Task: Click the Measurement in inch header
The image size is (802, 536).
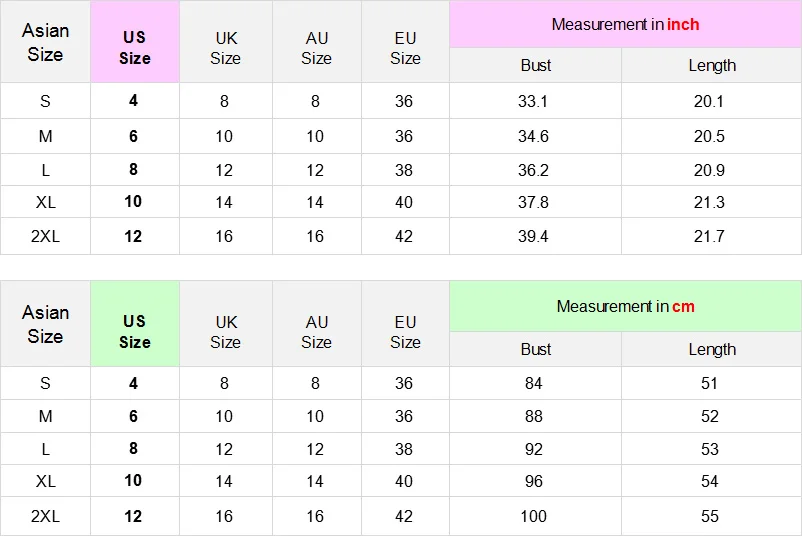Action: click(x=625, y=24)
